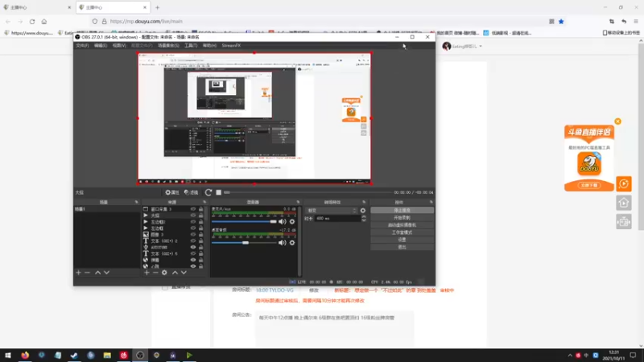The height and width of the screenshot is (362, 644).
Task: Open scene transition type dropdown
Action: click(x=331, y=211)
